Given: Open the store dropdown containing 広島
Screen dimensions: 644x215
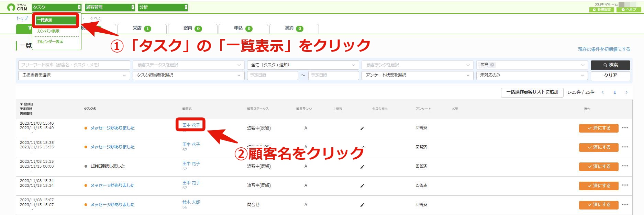Looking at the screenshot, I should point(532,65).
